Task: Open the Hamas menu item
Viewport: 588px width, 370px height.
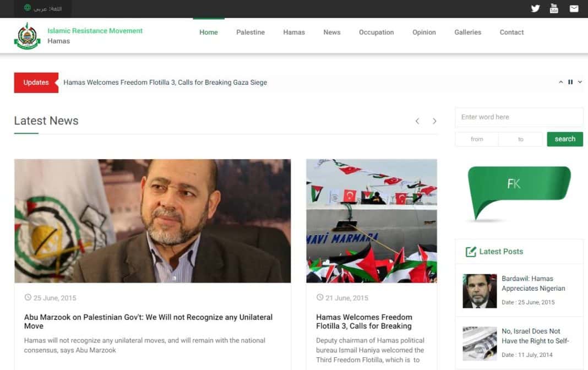Action: click(x=294, y=32)
